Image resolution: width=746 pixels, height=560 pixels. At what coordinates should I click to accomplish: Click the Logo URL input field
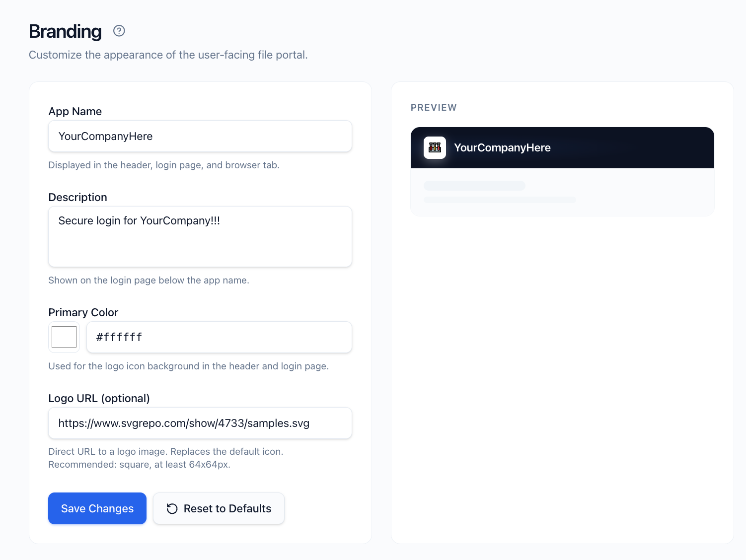(x=200, y=423)
